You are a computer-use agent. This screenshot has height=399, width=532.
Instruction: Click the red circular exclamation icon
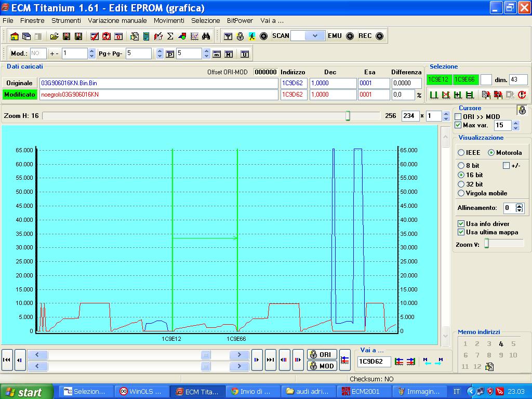click(x=522, y=95)
